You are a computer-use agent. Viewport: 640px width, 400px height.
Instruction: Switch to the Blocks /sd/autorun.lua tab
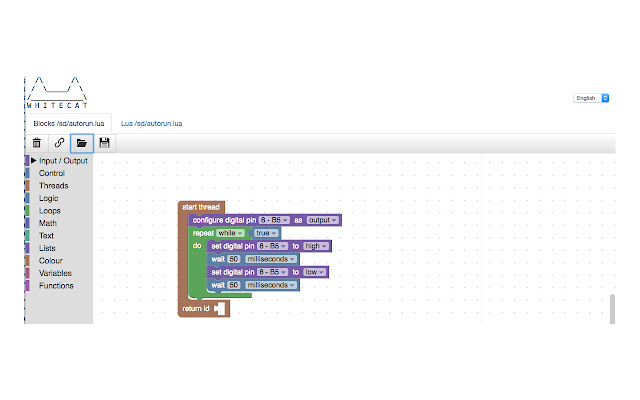coord(69,123)
